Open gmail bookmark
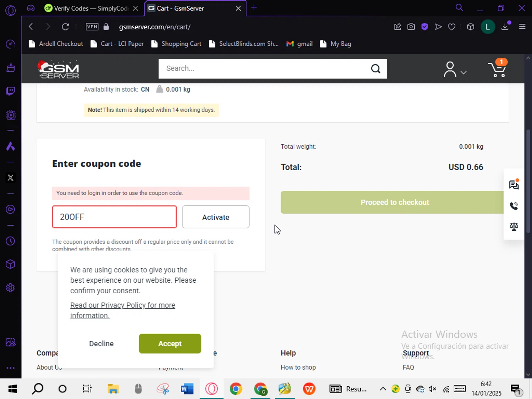The height and width of the screenshot is (399, 532). [x=300, y=44]
